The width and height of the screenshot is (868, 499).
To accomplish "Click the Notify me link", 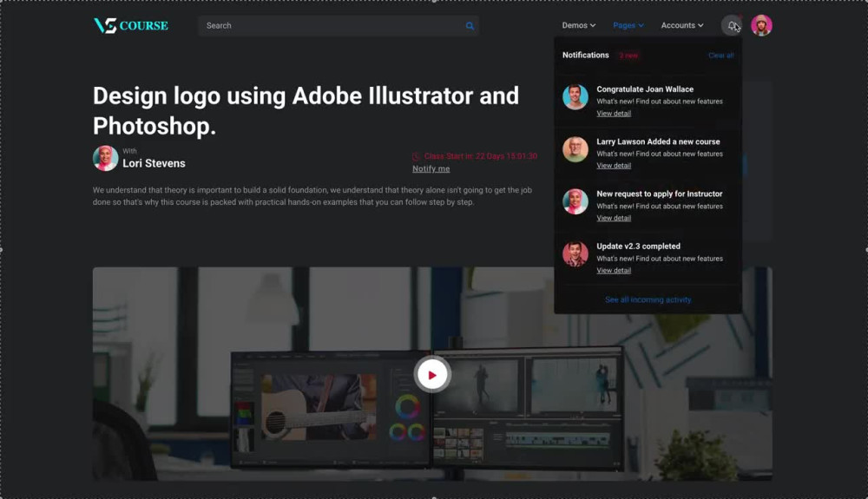I will [x=431, y=168].
